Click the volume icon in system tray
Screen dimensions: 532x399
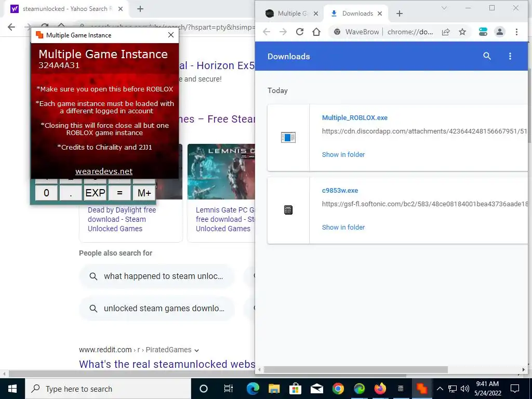[x=465, y=389]
